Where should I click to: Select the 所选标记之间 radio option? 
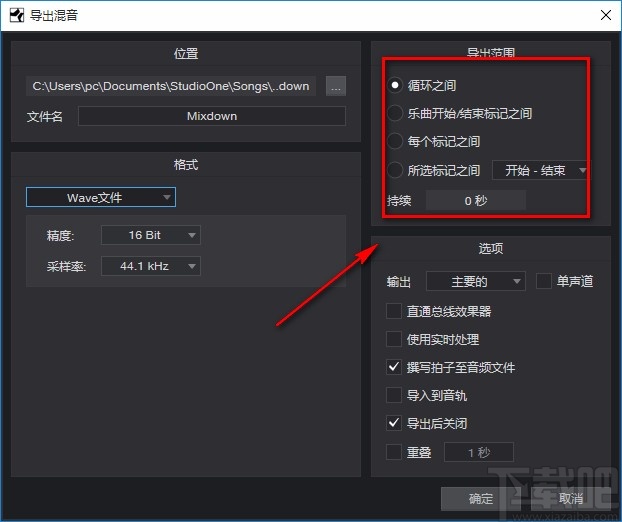point(395,170)
